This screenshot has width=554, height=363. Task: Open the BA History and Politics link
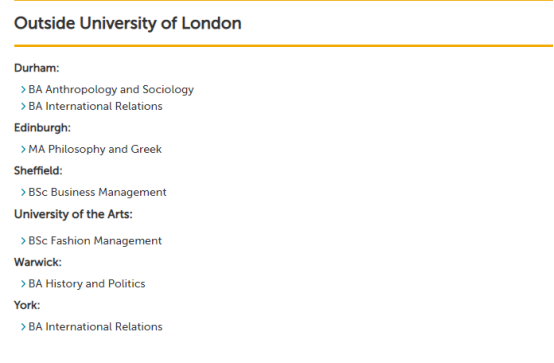[87, 284]
